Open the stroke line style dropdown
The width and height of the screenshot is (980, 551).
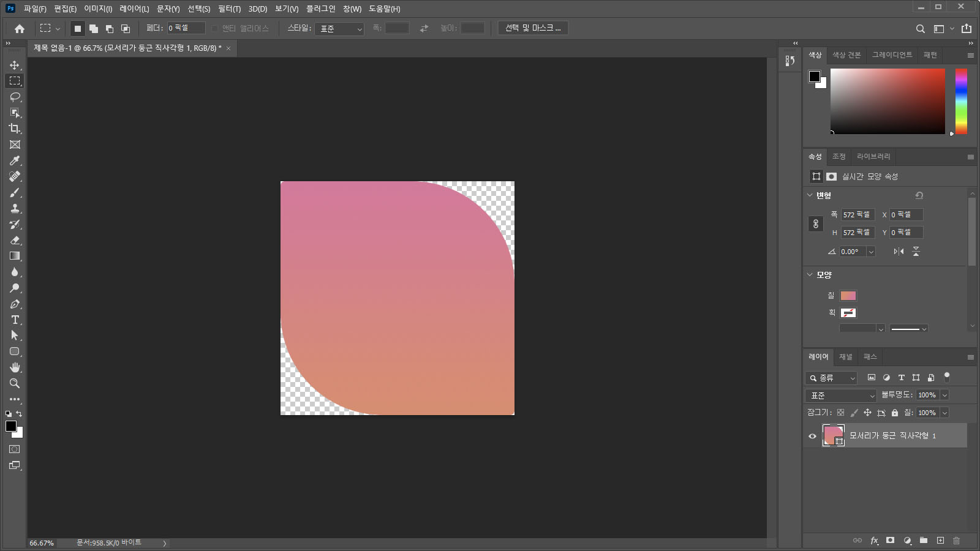(x=909, y=329)
